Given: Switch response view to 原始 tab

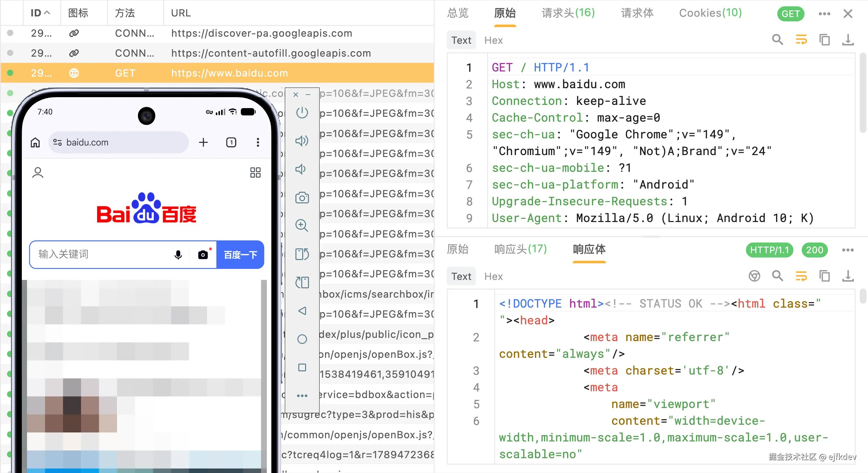Looking at the screenshot, I should click(457, 249).
